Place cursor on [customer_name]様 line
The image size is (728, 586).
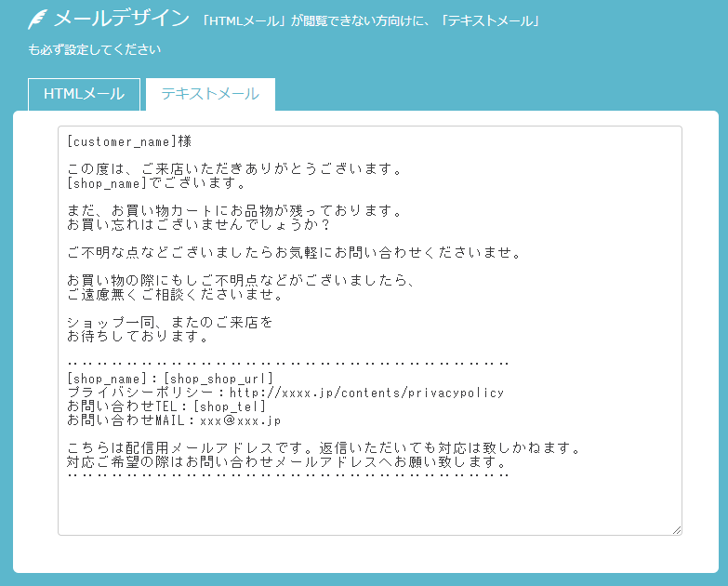(x=129, y=141)
